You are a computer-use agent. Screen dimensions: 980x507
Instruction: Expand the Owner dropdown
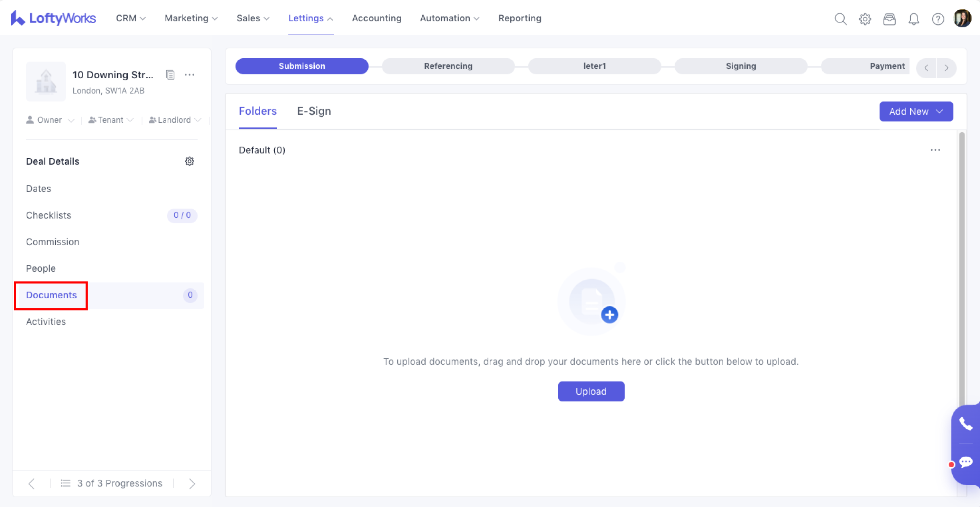[50, 120]
